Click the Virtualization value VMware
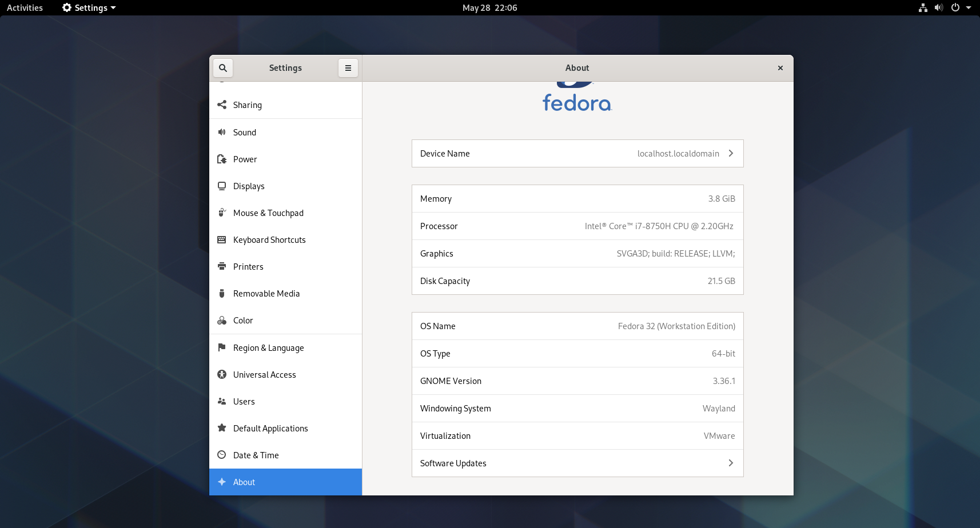Image resolution: width=980 pixels, height=528 pixels. (x=719, y=436)
